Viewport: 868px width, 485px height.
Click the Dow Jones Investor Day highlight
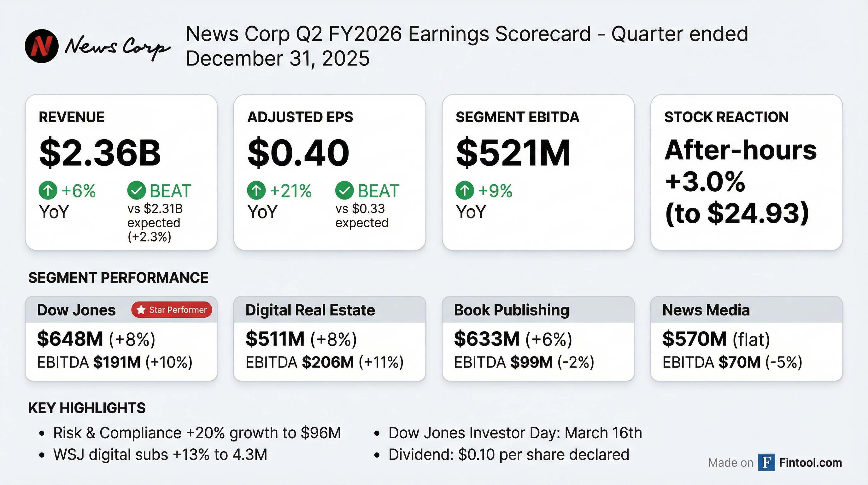click(515, 433)
